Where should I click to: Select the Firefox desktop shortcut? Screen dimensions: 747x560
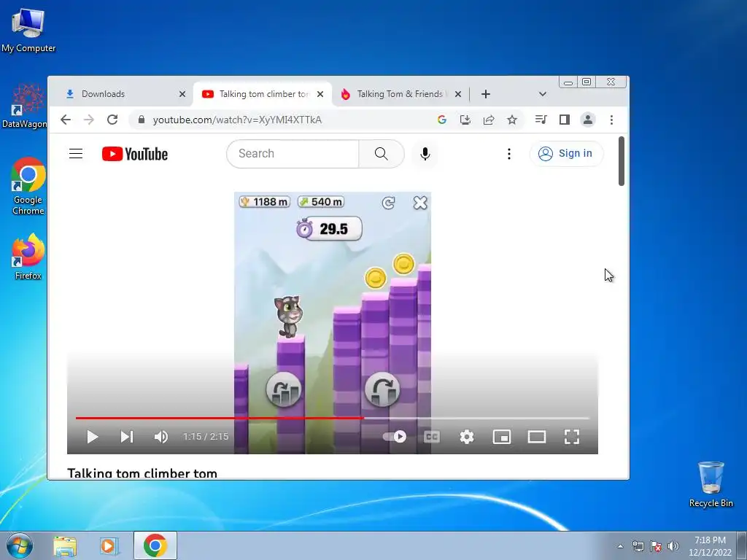(28, 257)
